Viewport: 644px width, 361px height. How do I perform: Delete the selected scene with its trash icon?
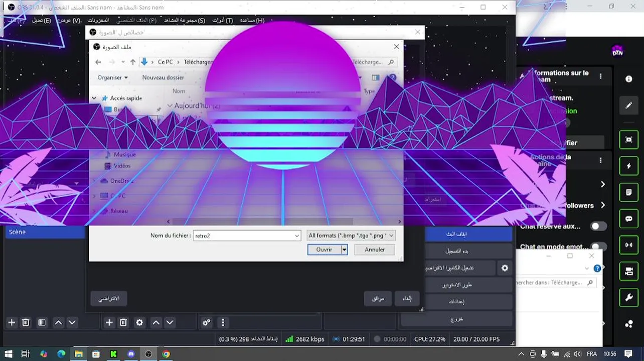click(x=26, y=322)
